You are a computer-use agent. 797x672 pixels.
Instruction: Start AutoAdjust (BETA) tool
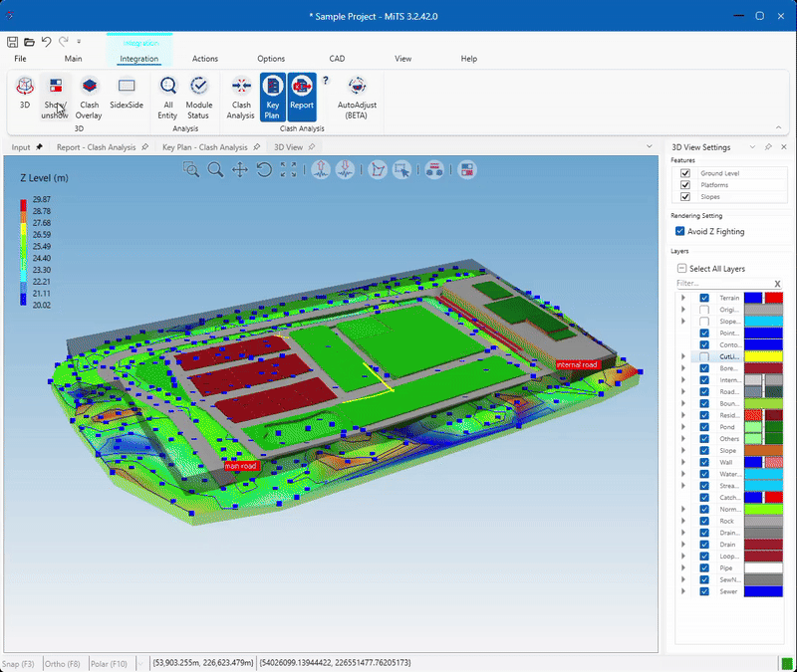coord(357,98)
